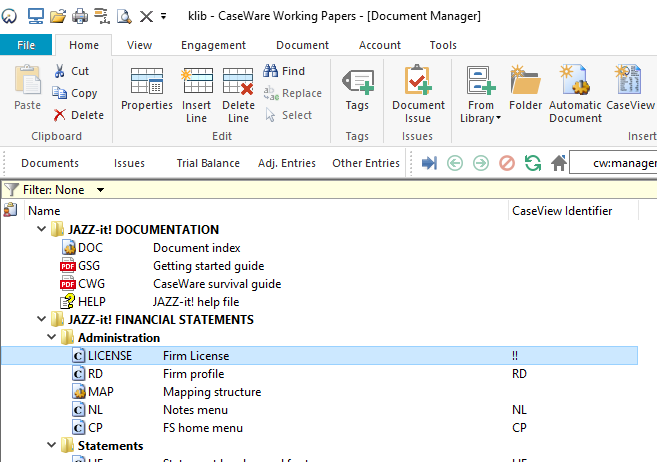Viewport: 657px width, 462px height.
Task: Open the Filter: None dropdown arrow
Action: 100,190
